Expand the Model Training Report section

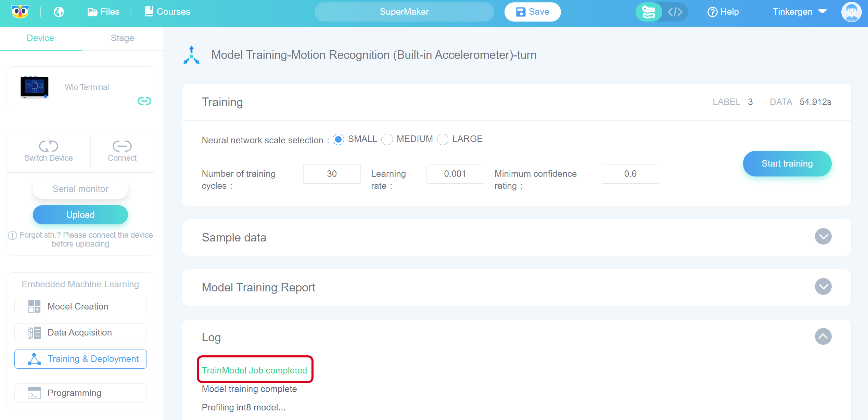pyautogui.click(x=823, y=287)
